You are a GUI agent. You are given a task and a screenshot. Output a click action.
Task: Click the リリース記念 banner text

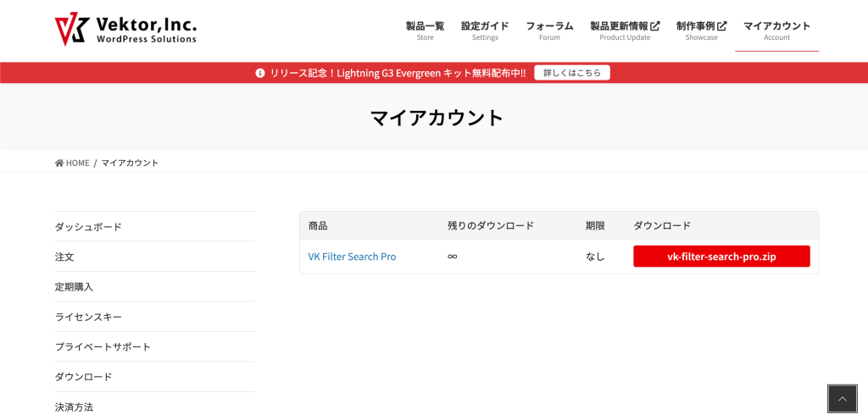pyautogui.click(x=398, y=73)
